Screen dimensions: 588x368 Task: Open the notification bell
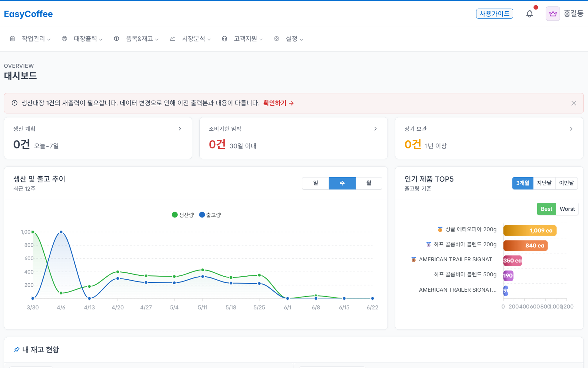530,14
